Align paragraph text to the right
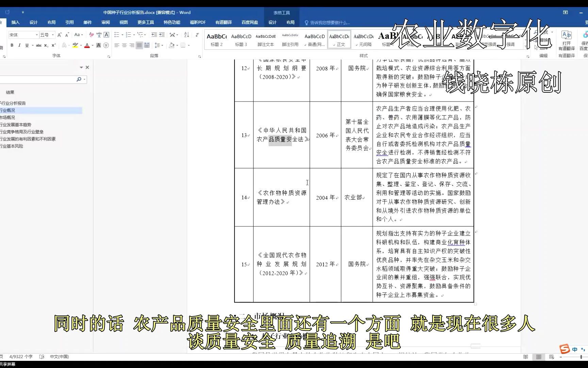 132,45
